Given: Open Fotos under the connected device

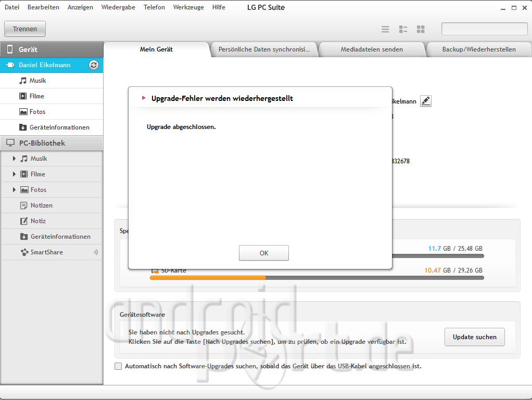Looking at the screenshot, I should tap(37, 112).
